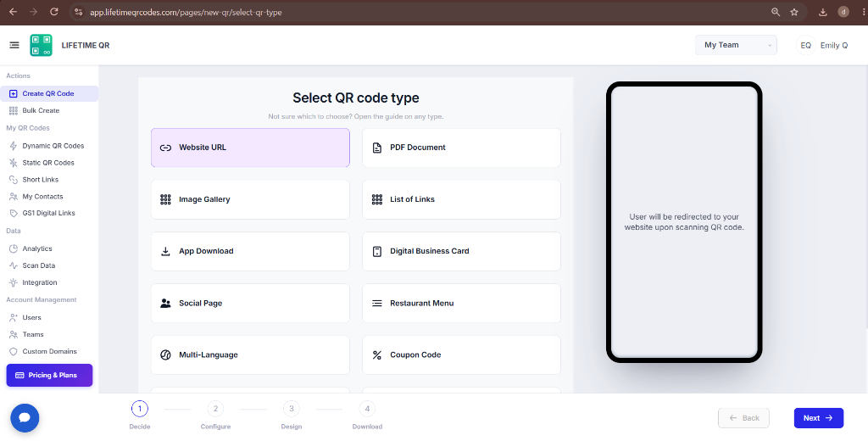The height and width of the screenshot is (441, 868).
Task: Select the Website URL type label
Action: coord(203,148)
